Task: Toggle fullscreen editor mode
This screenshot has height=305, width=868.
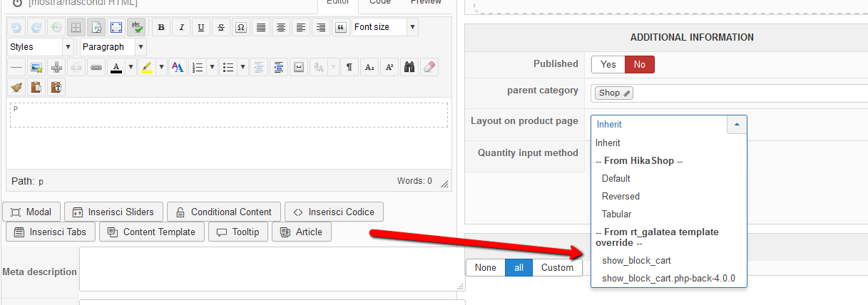Action: coord(116,28)
